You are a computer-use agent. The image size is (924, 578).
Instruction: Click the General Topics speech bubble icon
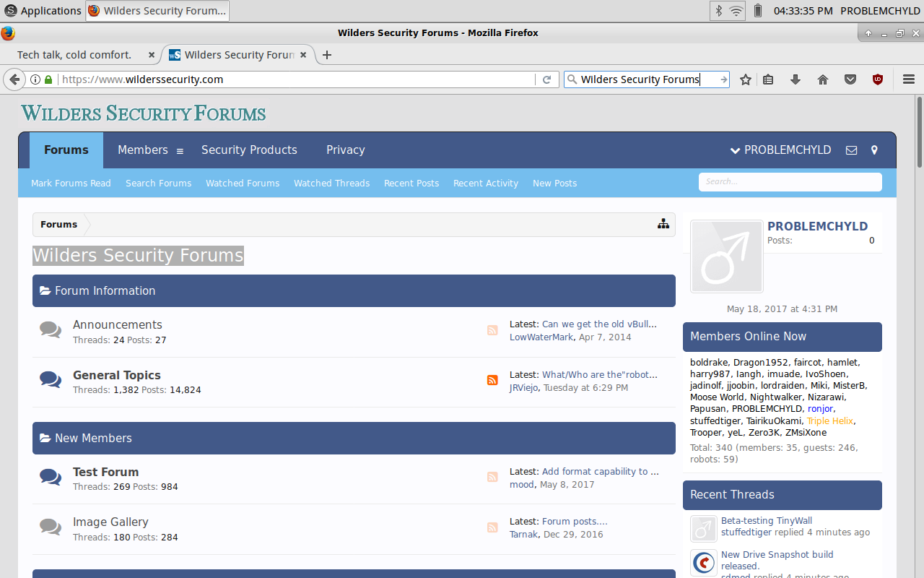point(51,379)
